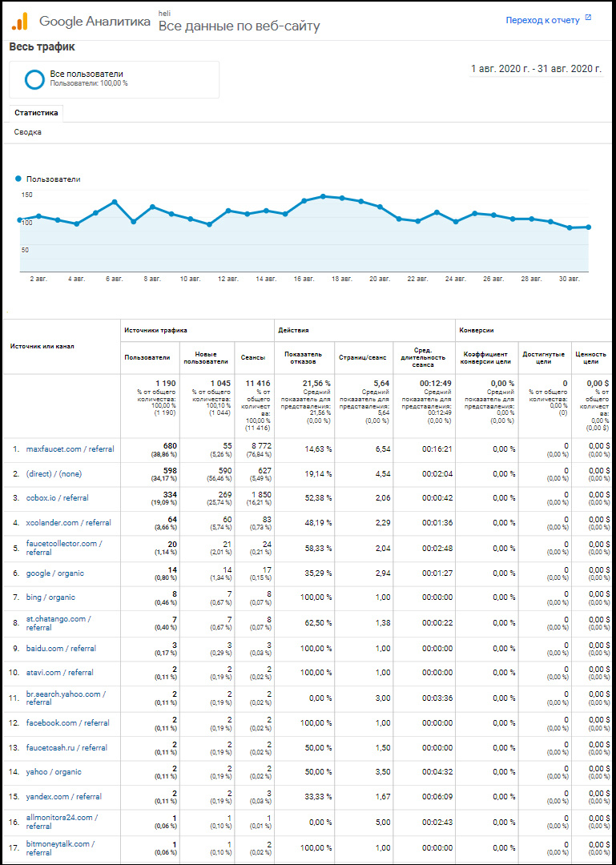
Task: Open the baidu.com / referral link
Action: point(59,648)
